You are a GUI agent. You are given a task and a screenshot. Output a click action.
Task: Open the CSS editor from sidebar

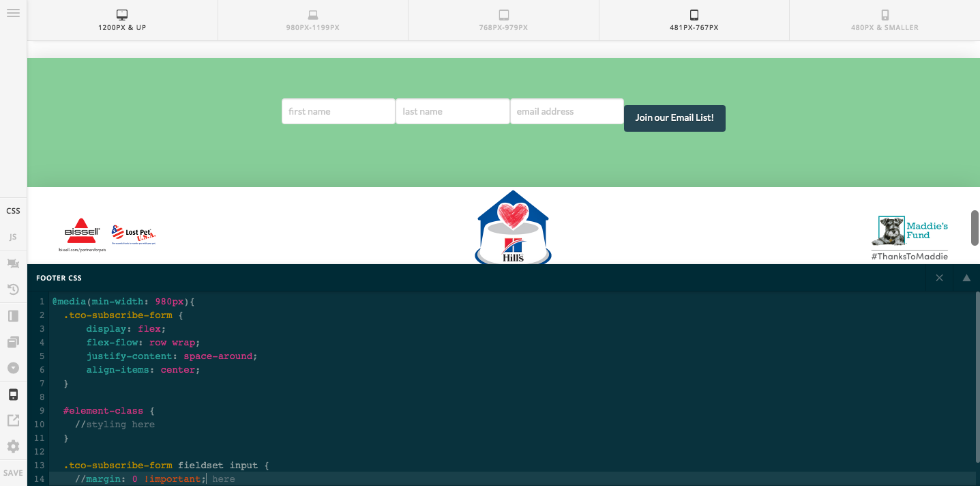[13, 211]
